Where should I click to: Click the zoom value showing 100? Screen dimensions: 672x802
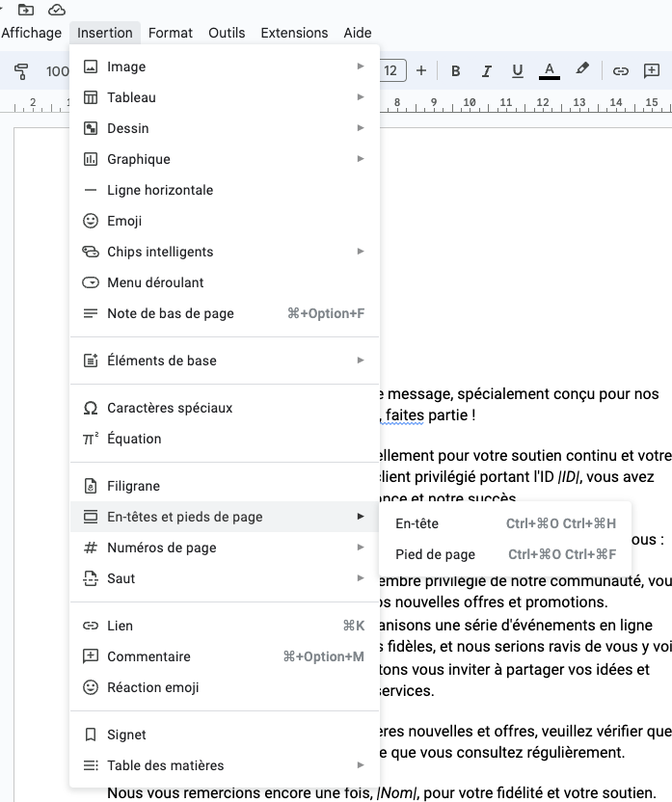[x=57, y=71]
